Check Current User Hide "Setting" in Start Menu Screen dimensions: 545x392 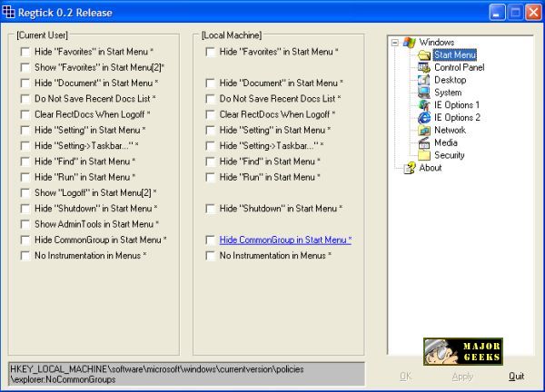tap(25, 130)
